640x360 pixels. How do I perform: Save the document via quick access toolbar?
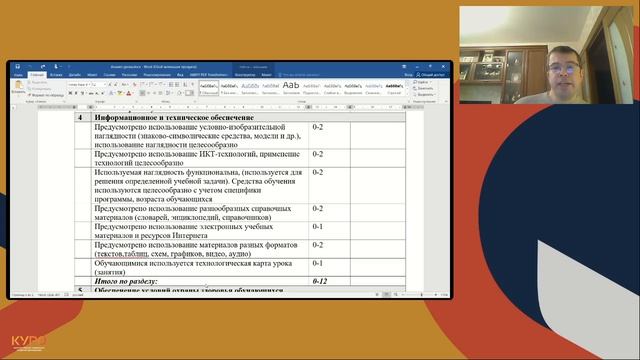pos(18,67)
